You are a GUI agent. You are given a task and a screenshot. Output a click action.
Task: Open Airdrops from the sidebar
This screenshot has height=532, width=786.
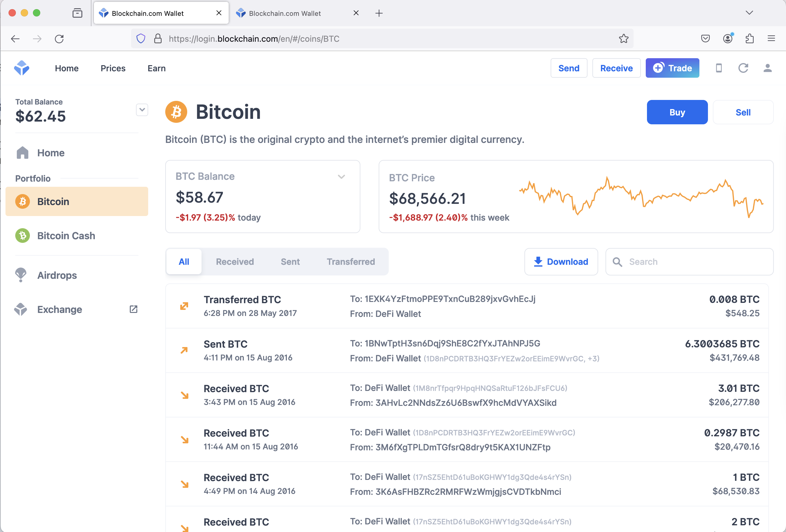pyautogui.click(x=57, y=275)
